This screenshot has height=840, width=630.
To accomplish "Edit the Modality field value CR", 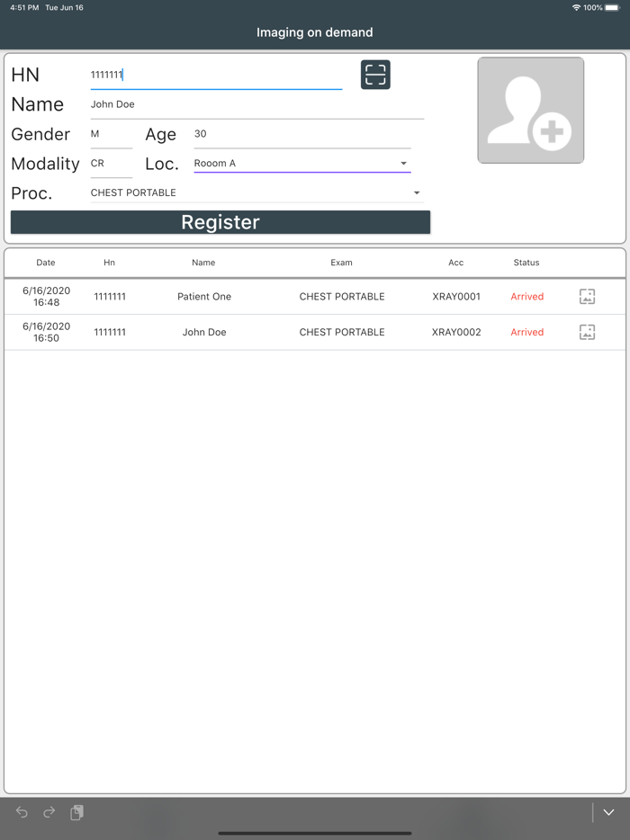I will (112, 164).
